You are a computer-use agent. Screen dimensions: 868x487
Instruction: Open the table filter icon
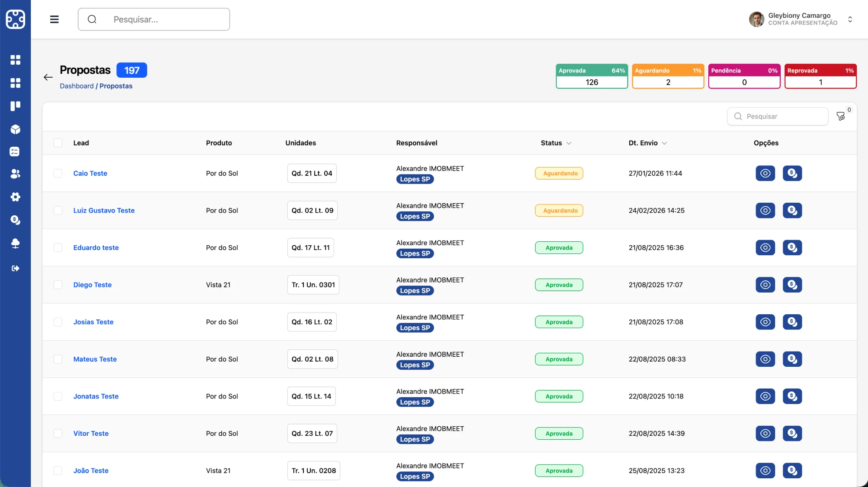click(841, 116)
